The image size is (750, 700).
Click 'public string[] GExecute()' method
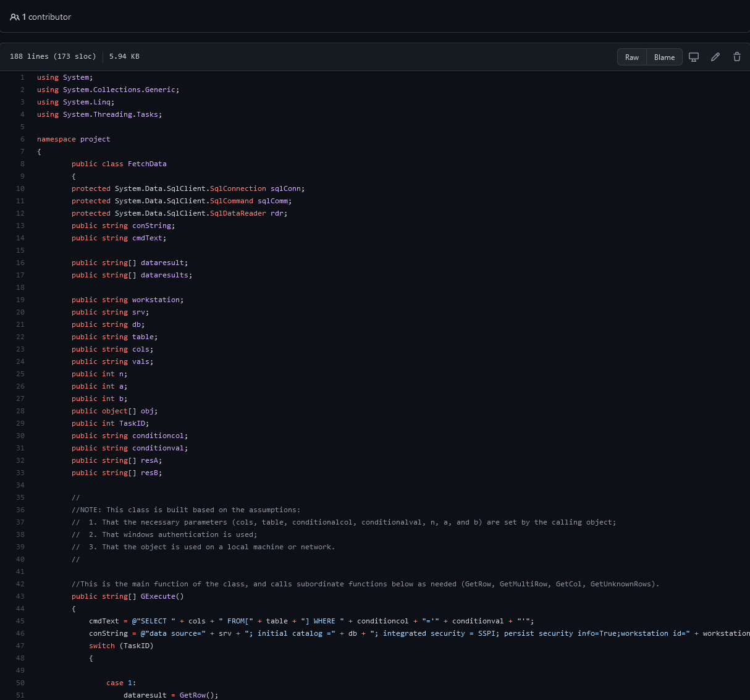(x=128, y=596)
